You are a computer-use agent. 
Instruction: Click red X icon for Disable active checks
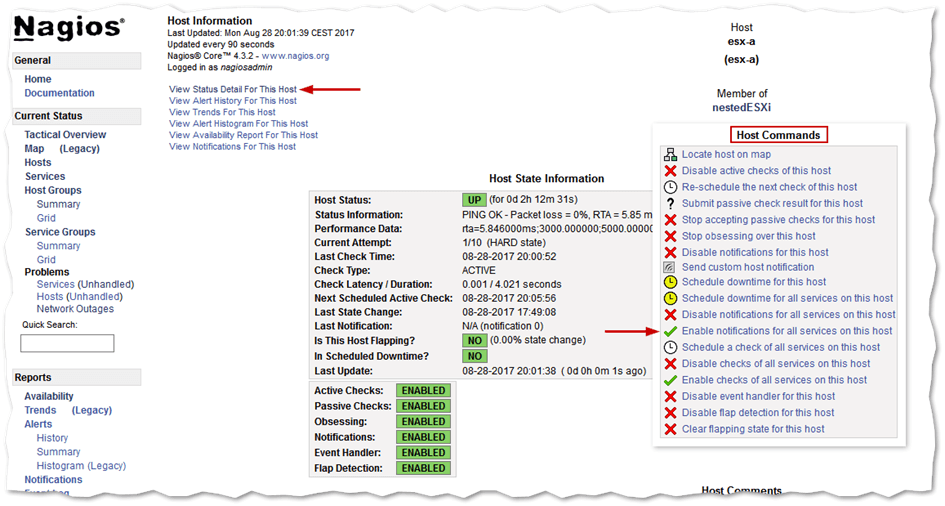click(x=670, y=170)
